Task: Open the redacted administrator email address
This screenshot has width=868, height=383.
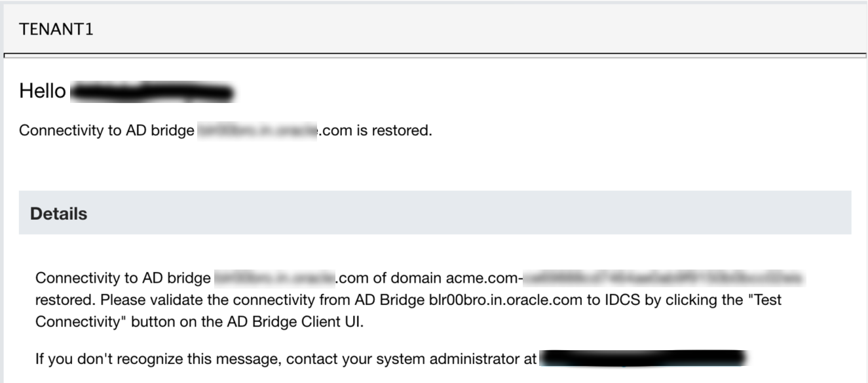Action: pos(643,359)
